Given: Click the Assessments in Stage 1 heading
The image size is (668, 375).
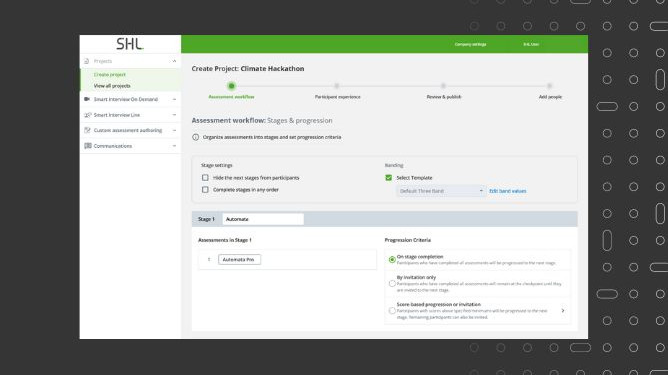Looking at the screenshot, I should pyautogui.click(x=225, y=240).
